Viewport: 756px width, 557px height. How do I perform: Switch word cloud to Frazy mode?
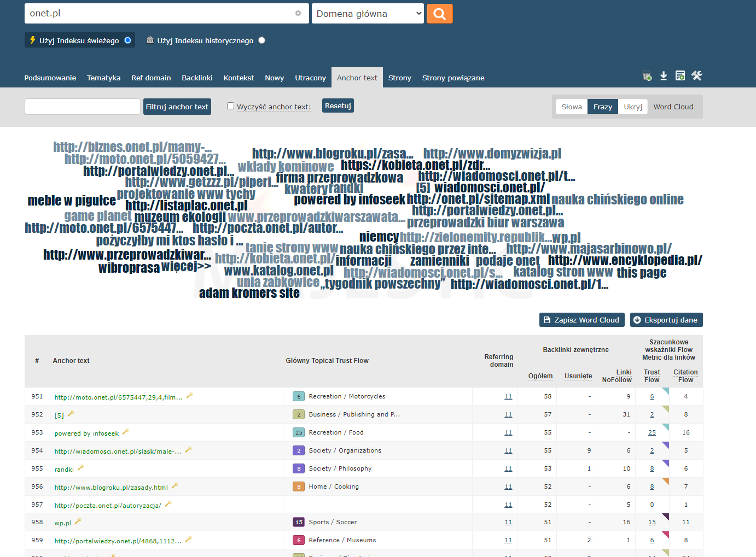click(x=603, y=107)
